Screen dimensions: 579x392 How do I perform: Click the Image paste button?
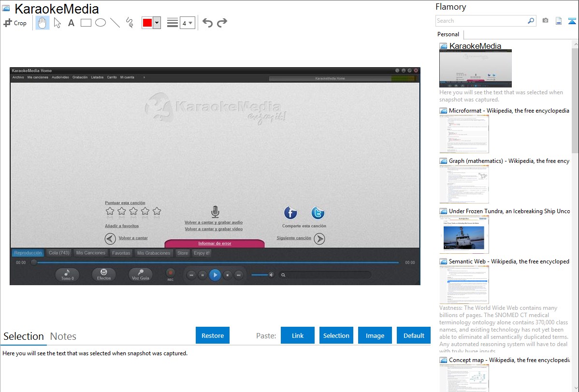click(x=375, y=335)
